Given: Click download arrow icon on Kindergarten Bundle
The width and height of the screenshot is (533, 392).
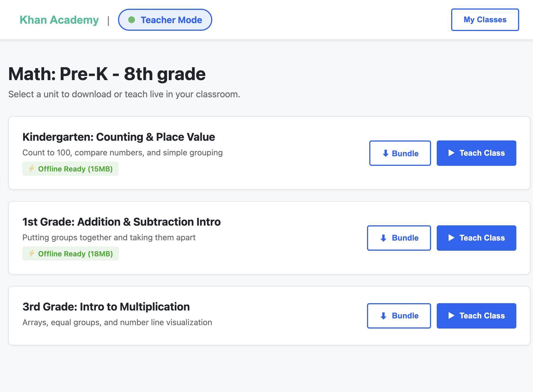Looking at the screenshot, I should point(386,153).
